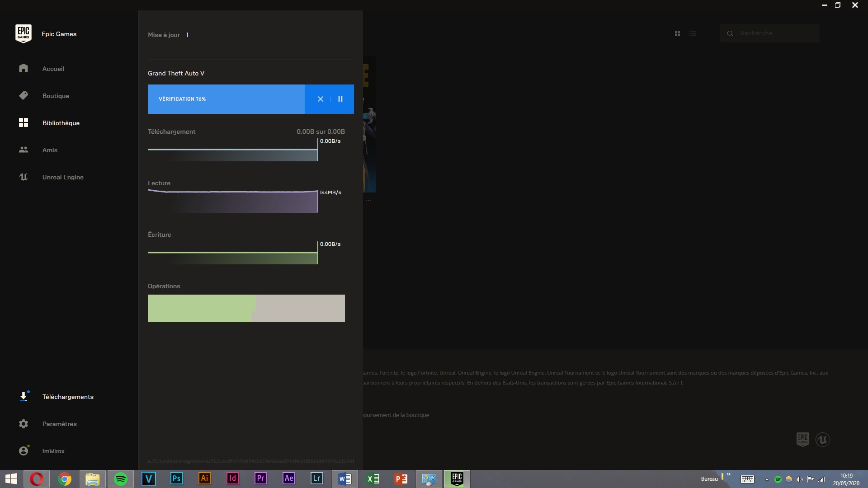This screenshot has width=868, height=488.
Task: Click the Epic Games logo in sidebar
Action: pos(24,34)
